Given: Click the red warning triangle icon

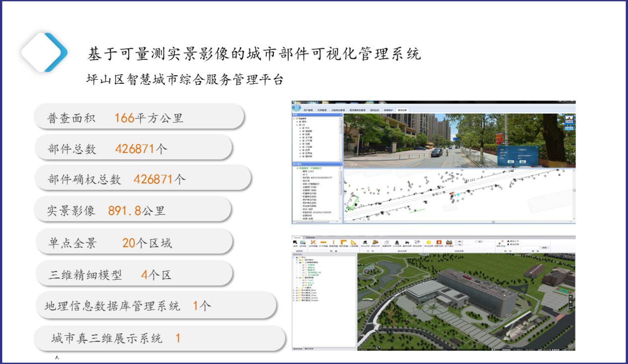Looking at the screenshot, I should [439, 242].
